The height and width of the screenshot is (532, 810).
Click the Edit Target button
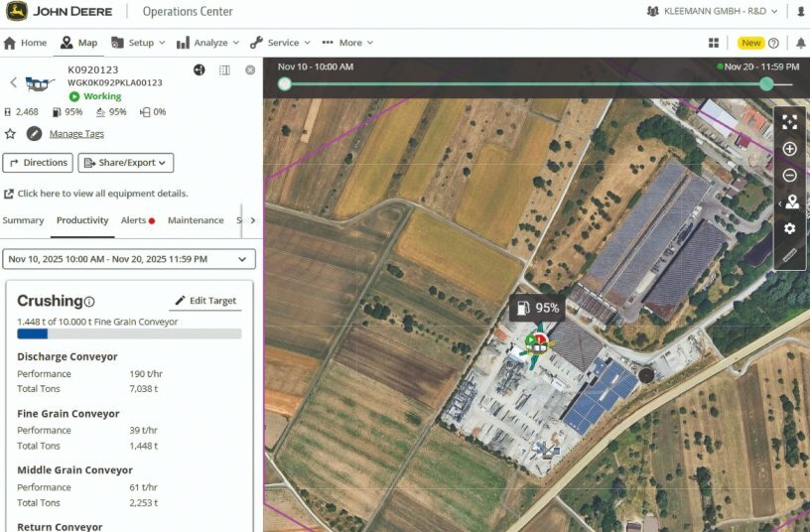[x=205, y=301]
